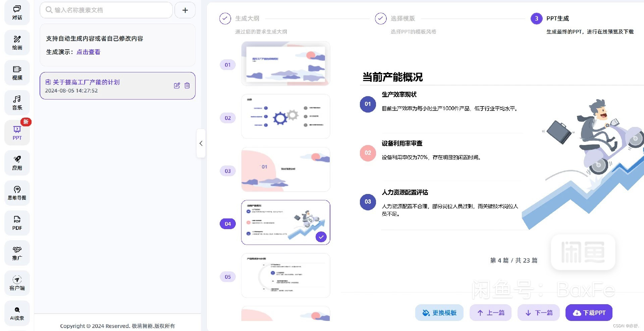Select slide 01 cover thumbnail
Image resolution: width=644 pixels, height=331 pixels.
[285, 63]
